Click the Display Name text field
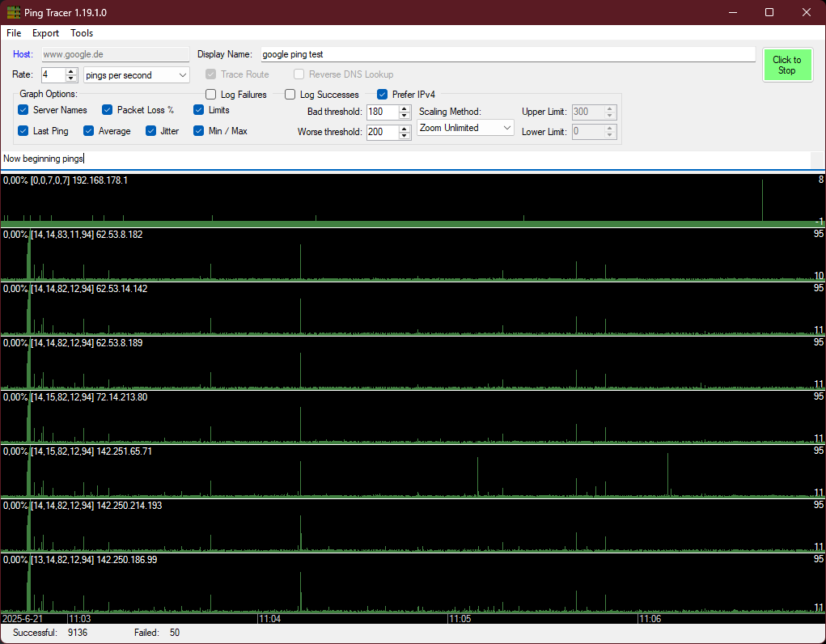The height and width of the screenshot is (644, 826). tap(508, 54)
